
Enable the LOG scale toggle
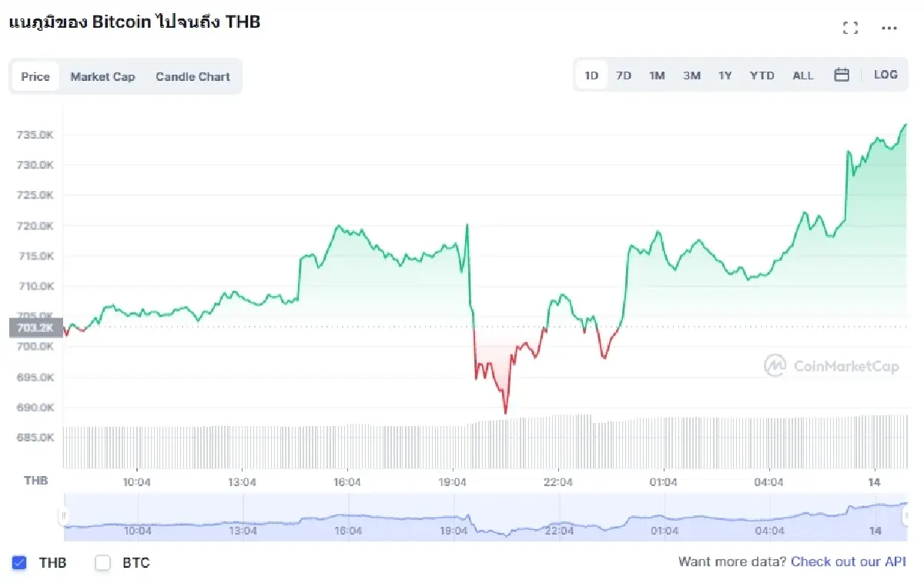tap(885, 75)
